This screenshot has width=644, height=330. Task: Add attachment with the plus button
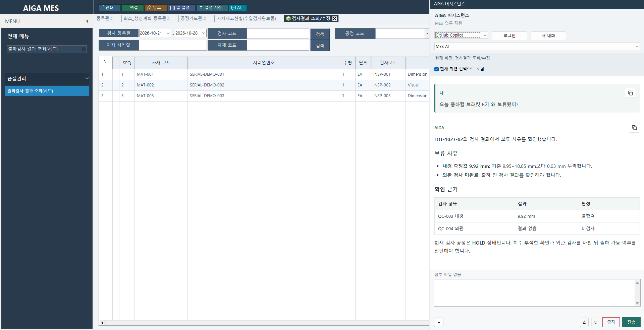[439, 322]
